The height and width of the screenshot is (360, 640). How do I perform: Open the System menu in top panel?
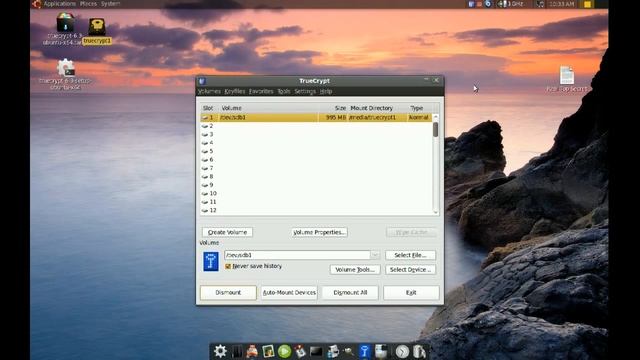110,4
